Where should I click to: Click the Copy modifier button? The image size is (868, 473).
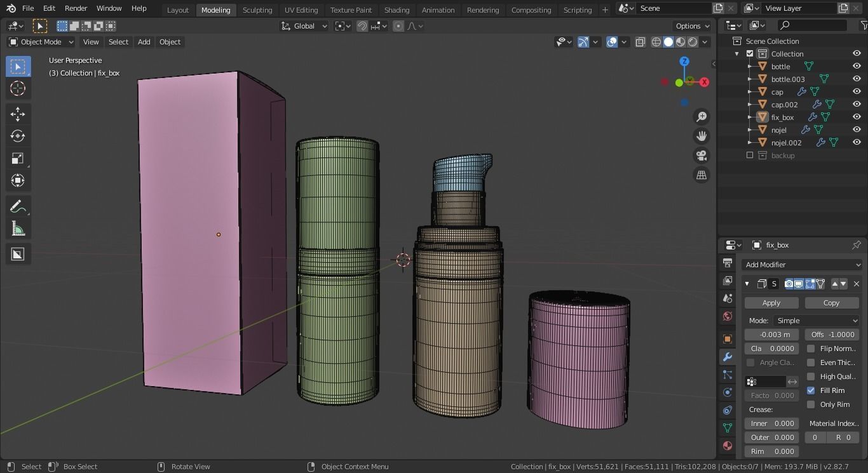(831, 303)
